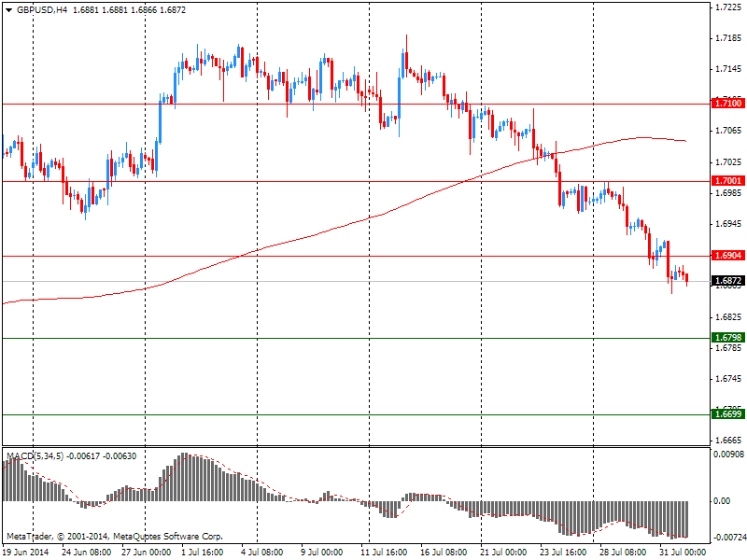Click the MACD scale value 0.00908
Viewport: 747px width, 560px height.
pyautogui.click(x=728, y=455)
